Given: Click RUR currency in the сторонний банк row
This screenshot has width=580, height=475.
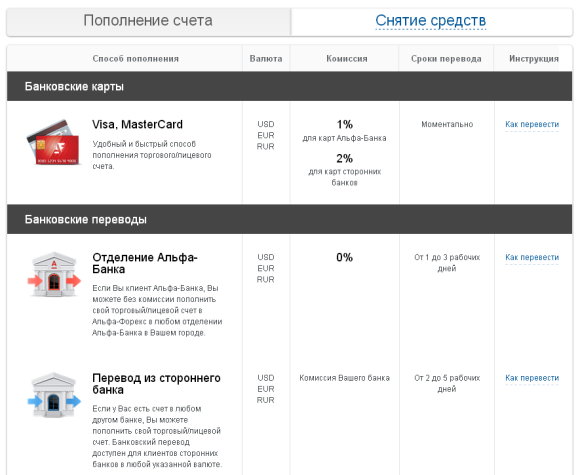Looking at the screenshot, I should [266, 400].
